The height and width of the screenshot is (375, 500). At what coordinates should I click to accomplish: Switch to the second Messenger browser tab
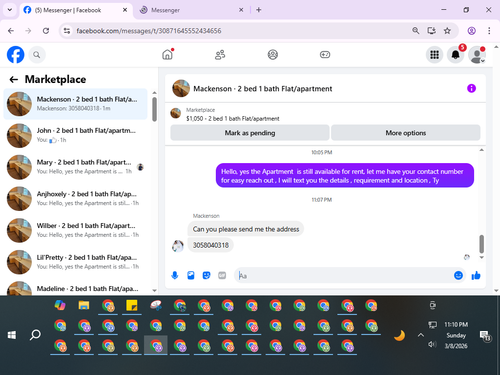tap(192, 10)
